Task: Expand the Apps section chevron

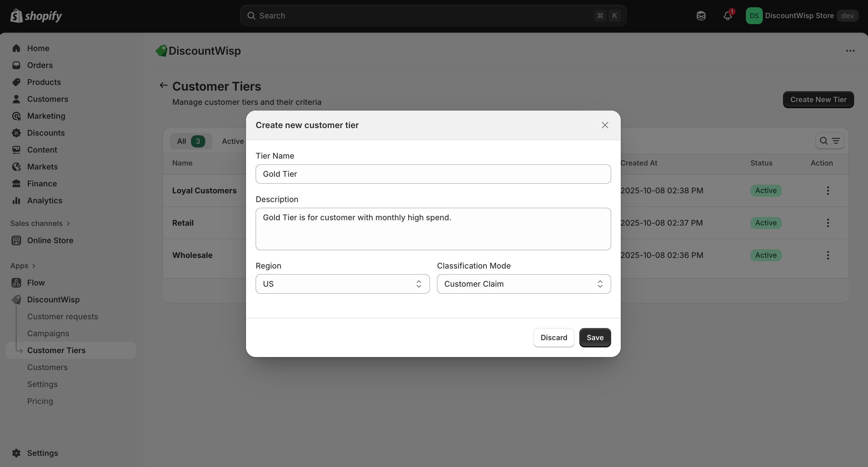Action: point(33,266)
